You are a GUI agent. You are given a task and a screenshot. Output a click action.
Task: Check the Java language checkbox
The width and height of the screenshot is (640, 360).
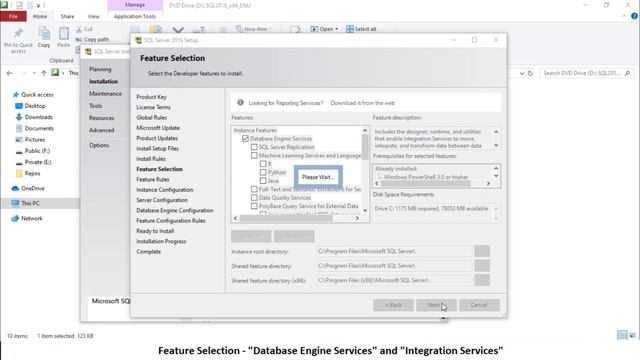pos(263,181)
